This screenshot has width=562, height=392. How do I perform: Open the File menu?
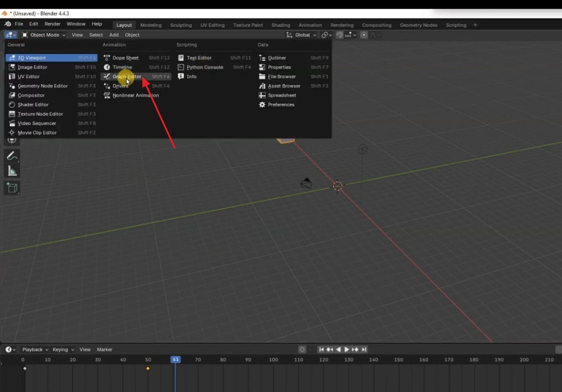tap(19, 24)
